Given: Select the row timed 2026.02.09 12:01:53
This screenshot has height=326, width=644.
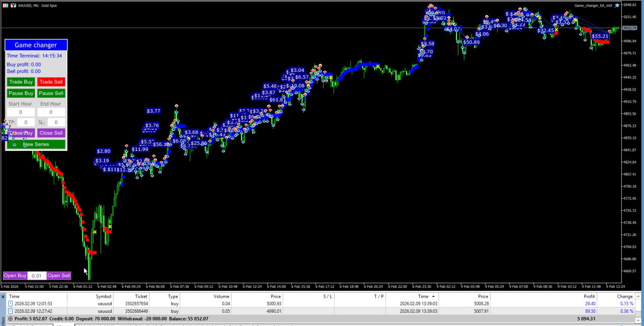Looking at the screenshot, I should click(321, 304).
